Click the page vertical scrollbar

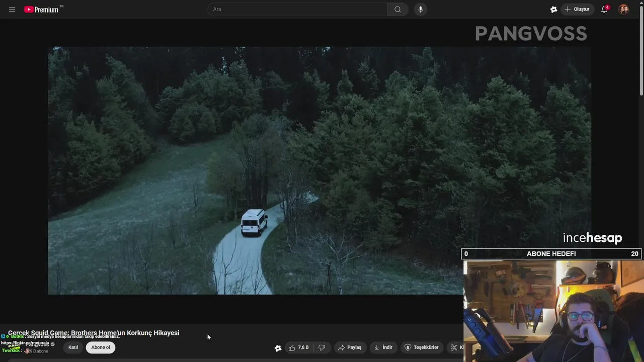coord(641,50)
